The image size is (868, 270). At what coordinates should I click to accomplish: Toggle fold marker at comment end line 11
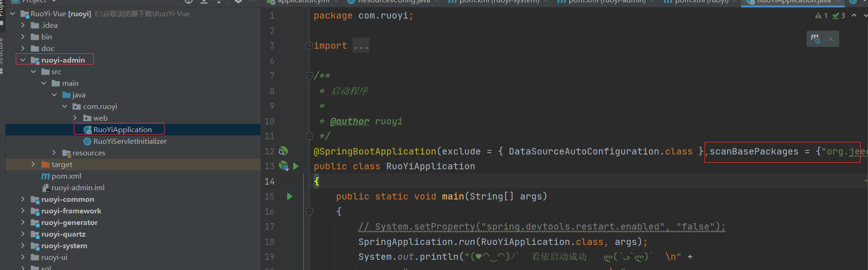[309, 136]
